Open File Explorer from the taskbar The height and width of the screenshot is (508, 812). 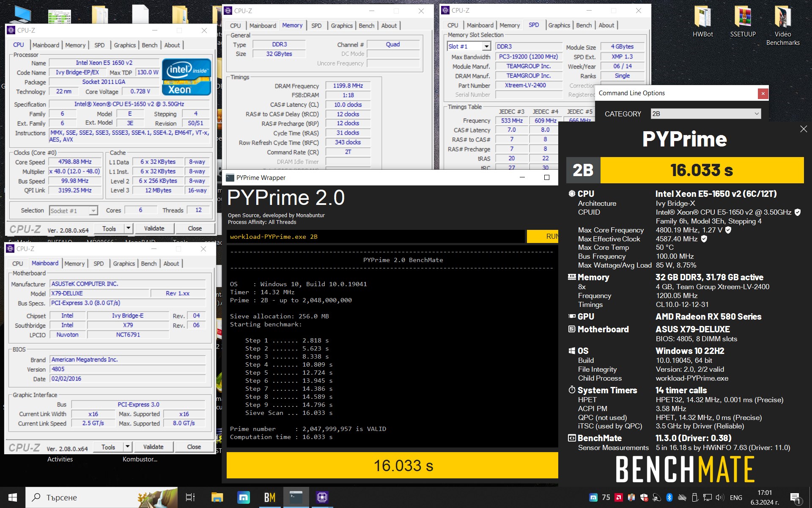click(217, 497)
